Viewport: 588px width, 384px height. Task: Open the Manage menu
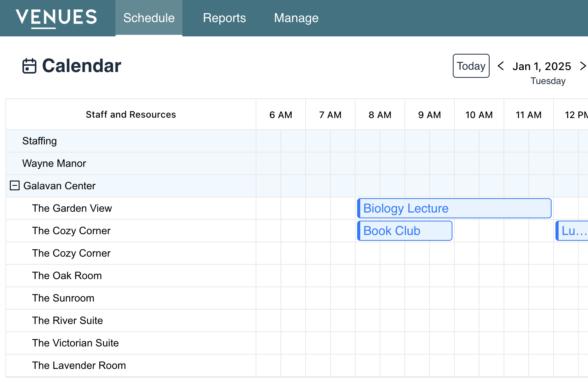[x=296, y=18]
